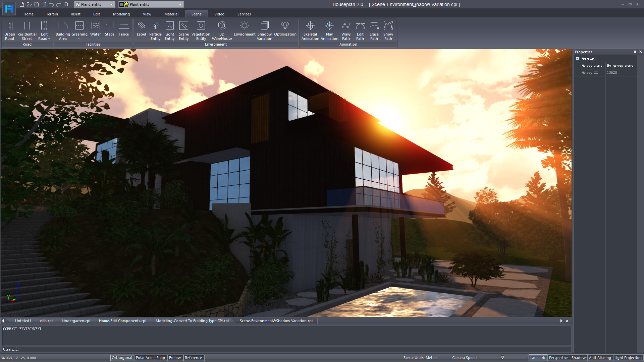Select the Urban Road tool

[9, 31]
